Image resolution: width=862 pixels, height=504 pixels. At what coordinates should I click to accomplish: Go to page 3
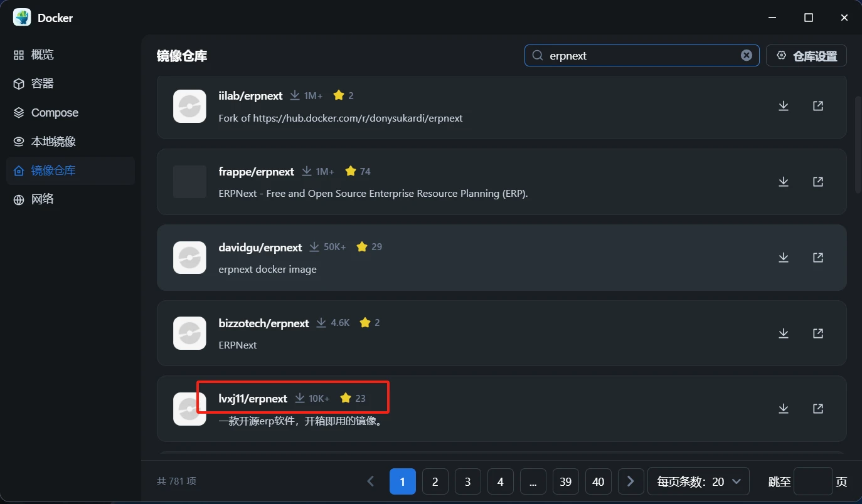(x=468, y=481)
